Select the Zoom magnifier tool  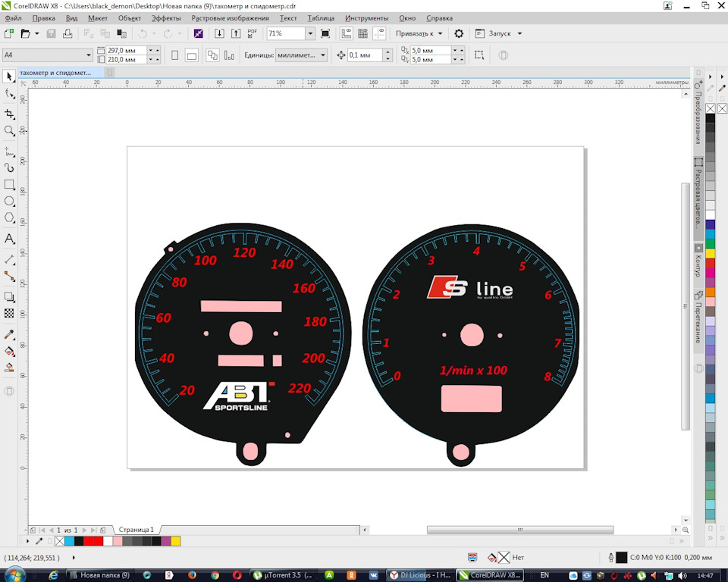click(9, 130)
